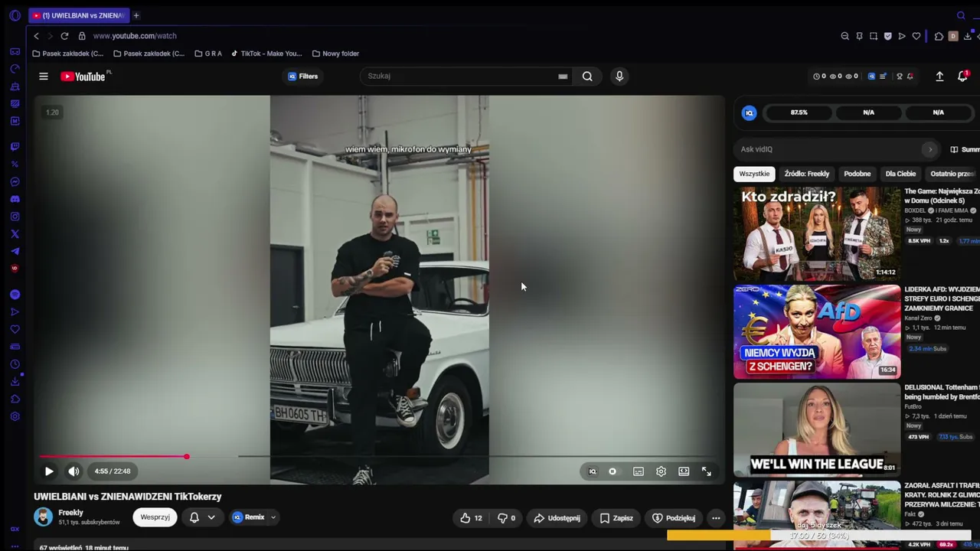Select the Wszystkie chip
This screenshot has width=980, height=551.
(754, 174)
